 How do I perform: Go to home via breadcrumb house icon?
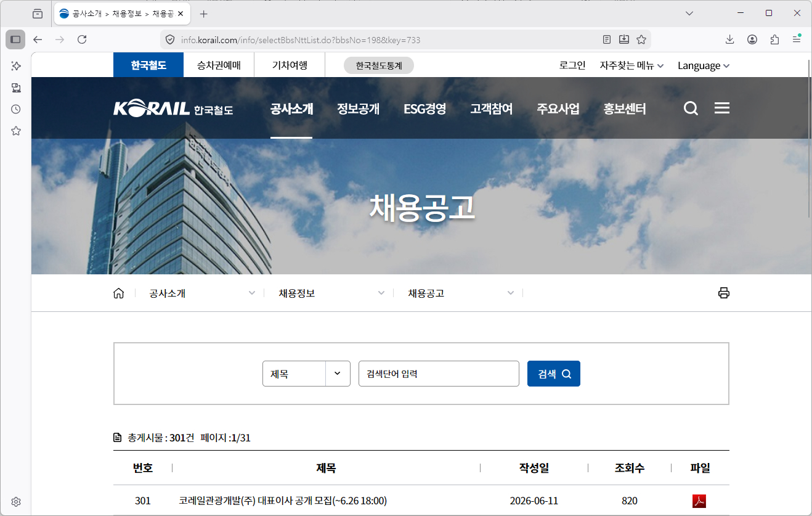119,293
